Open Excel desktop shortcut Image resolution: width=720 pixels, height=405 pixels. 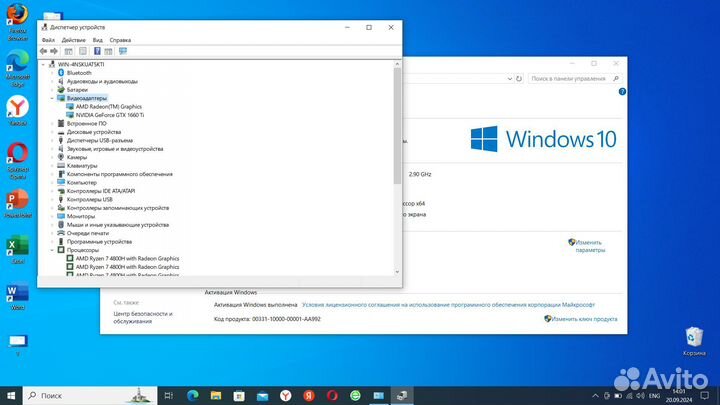click(17, 246)
